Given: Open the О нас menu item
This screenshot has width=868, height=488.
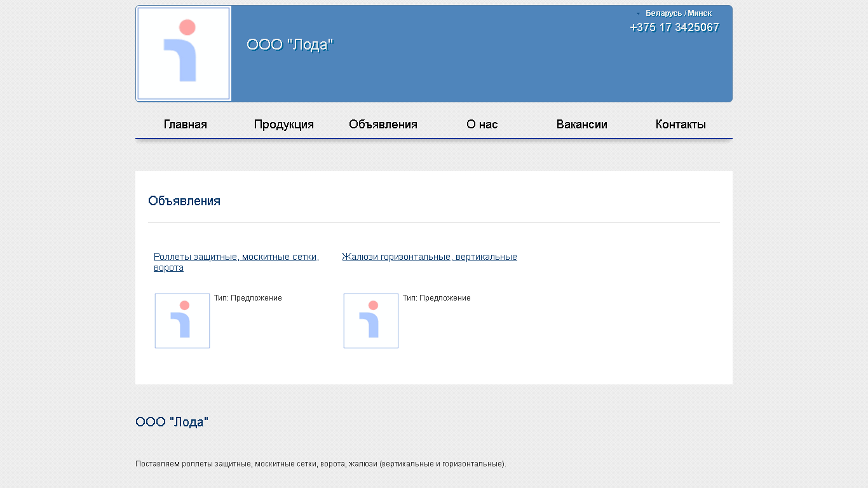Looking at the screenshot, I should tap(482, 125).
